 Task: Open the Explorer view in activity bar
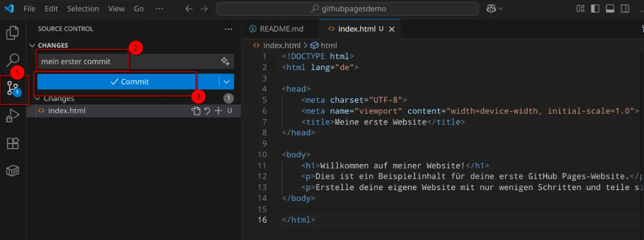[13, 33]
